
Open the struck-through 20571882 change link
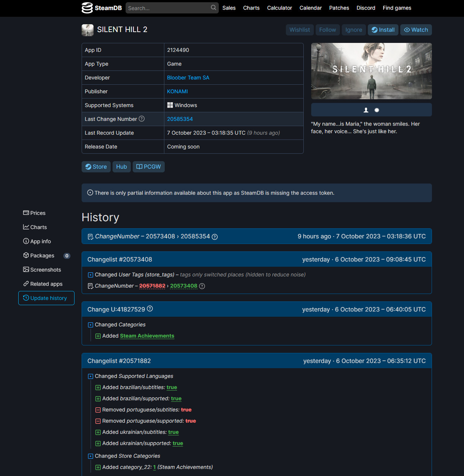coord(152,286)
